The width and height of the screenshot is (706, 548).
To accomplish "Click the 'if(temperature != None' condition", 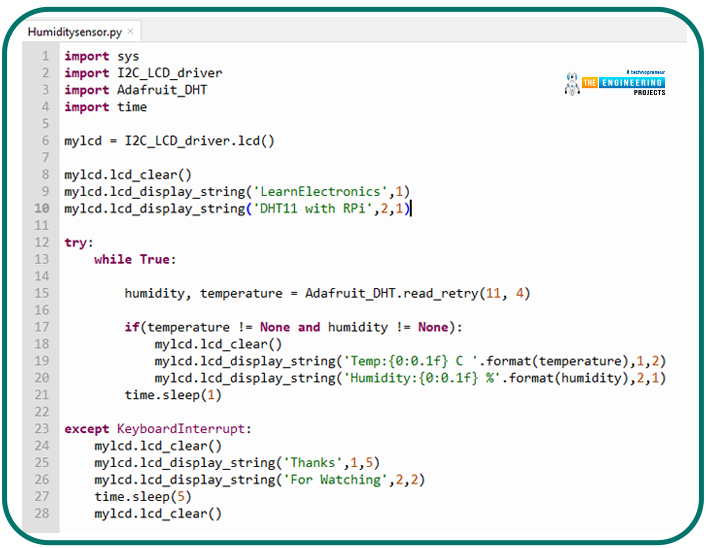I will pos(207,327).
